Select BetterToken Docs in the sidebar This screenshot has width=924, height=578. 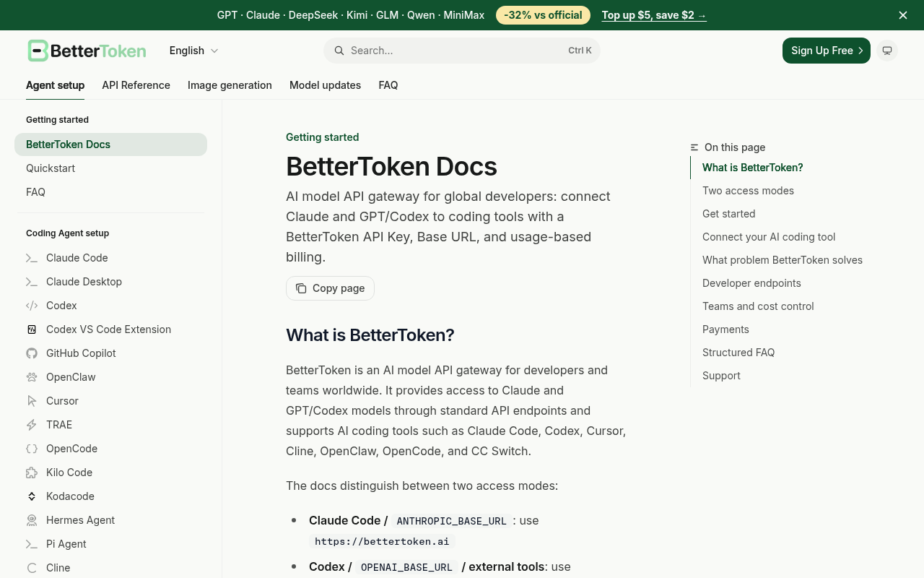coord(110,144)
